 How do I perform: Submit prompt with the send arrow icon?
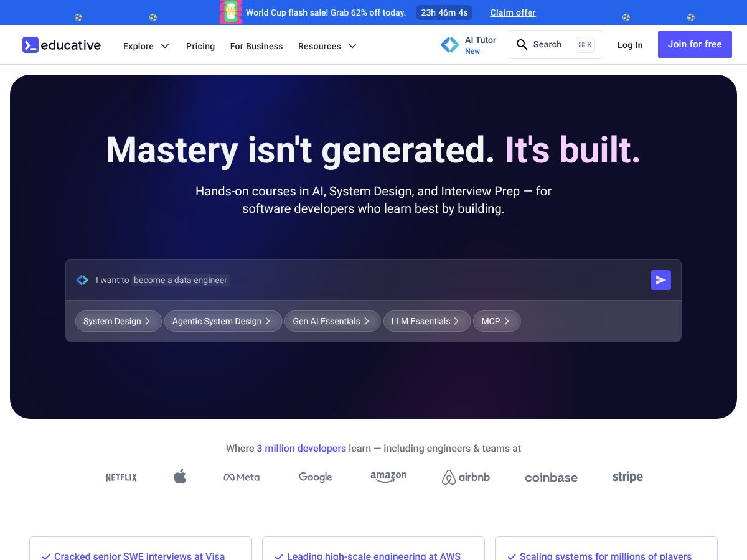click(661, 280)
